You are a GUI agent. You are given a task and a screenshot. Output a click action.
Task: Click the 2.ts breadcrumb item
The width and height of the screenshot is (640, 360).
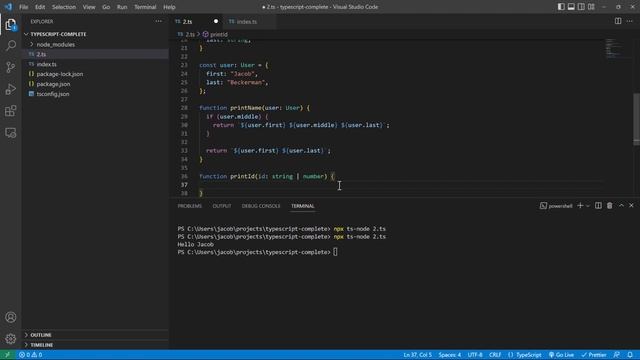187,35
